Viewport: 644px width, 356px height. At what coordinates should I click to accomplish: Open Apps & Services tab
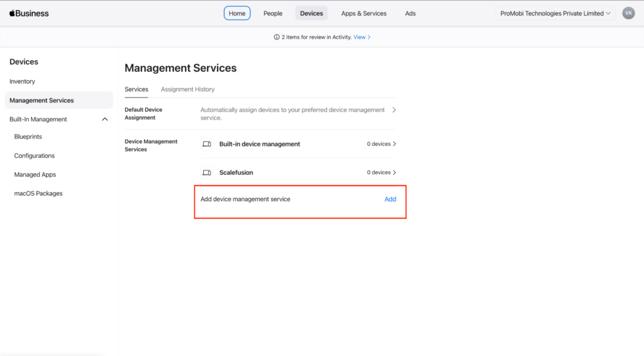pos(364,13)
